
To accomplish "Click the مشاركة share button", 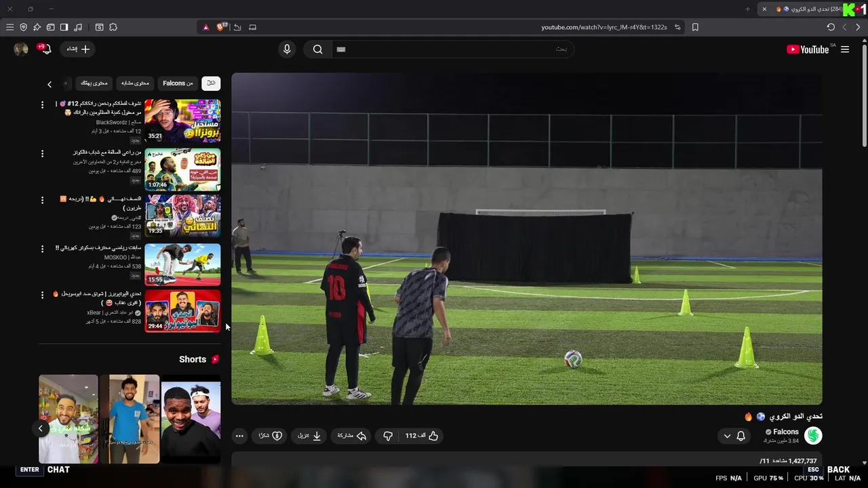I will (352, 436).
